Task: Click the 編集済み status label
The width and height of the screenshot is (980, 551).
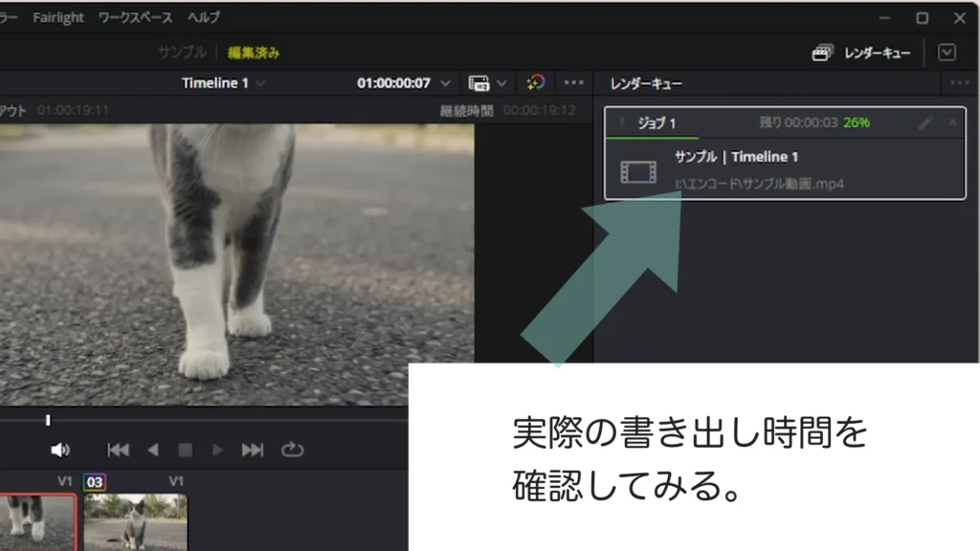Action: point(253,53)
